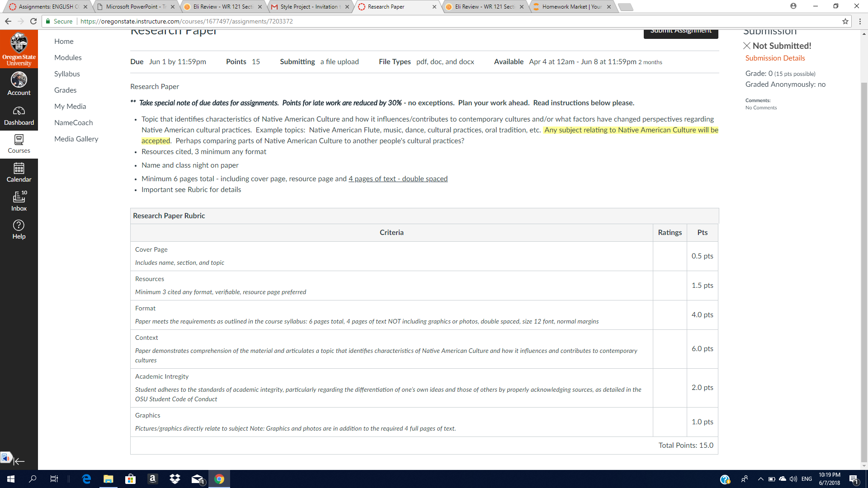868x488 pixels.
Task: Click the Secure site info padlock
Action: (x=48, y=21)
